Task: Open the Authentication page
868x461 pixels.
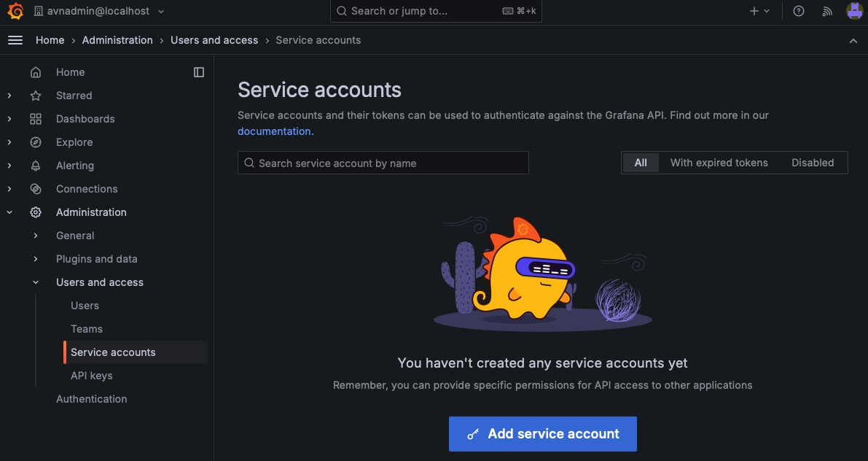Action: pos(91,399)
